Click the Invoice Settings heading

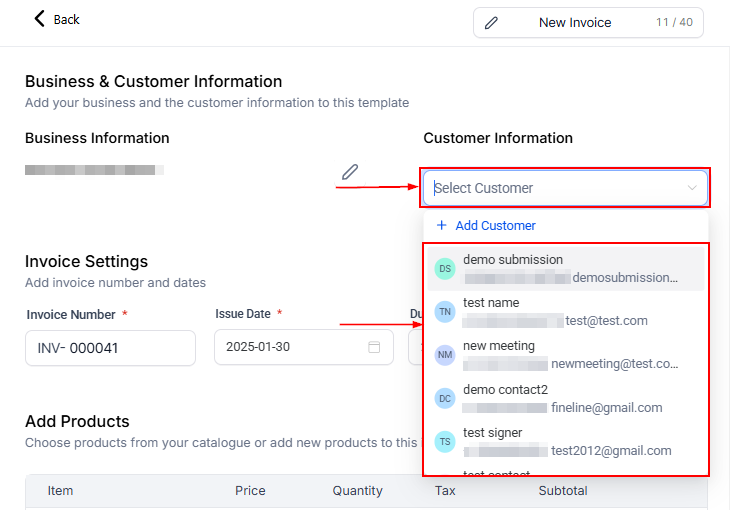pos(86,261)
